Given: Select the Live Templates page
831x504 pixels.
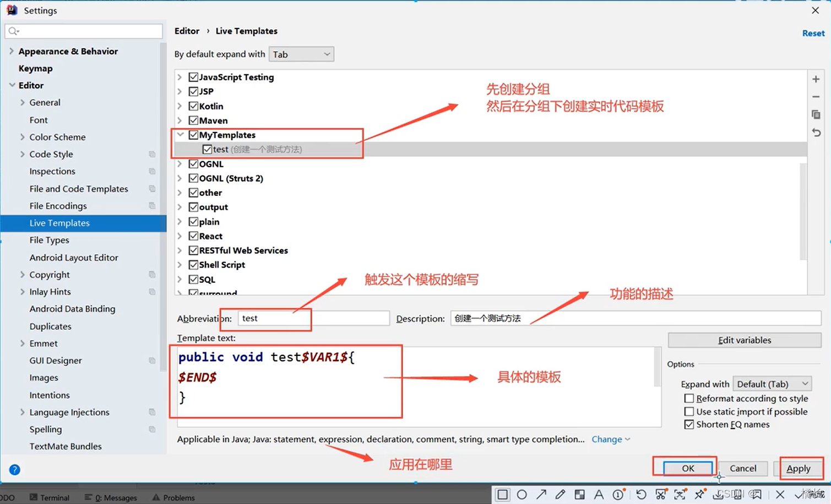Looking at the screenshot, I should [83, 223].
